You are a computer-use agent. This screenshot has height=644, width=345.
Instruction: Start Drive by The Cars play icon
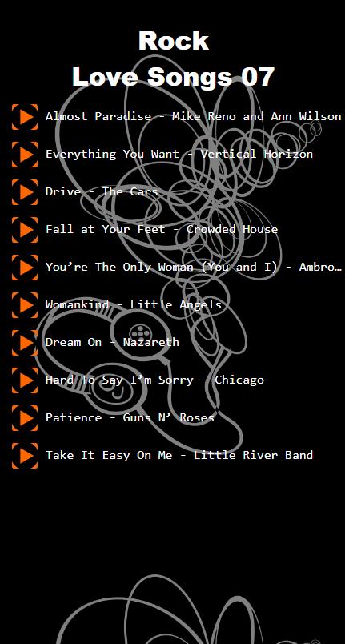pos(25,192)
